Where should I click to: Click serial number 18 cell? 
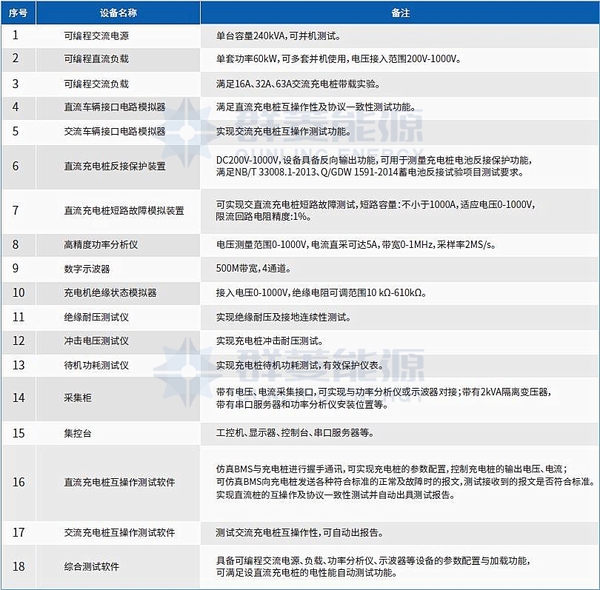coord(18,566)
